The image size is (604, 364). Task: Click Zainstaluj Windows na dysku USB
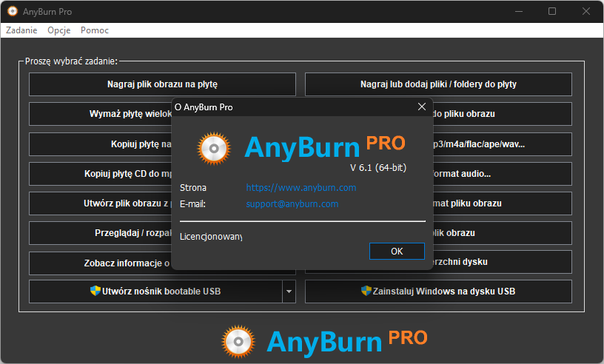click(x=438, y=291)
